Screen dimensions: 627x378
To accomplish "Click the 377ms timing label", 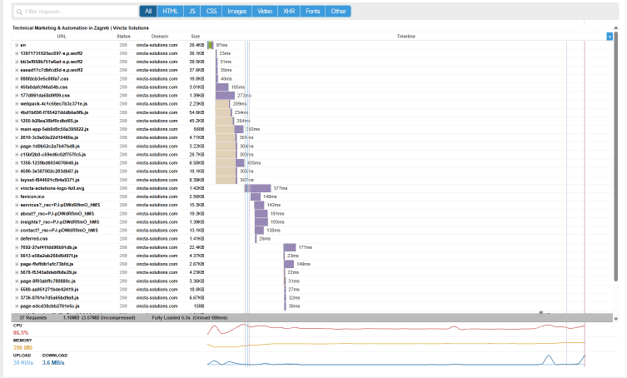I will [280, 188].
